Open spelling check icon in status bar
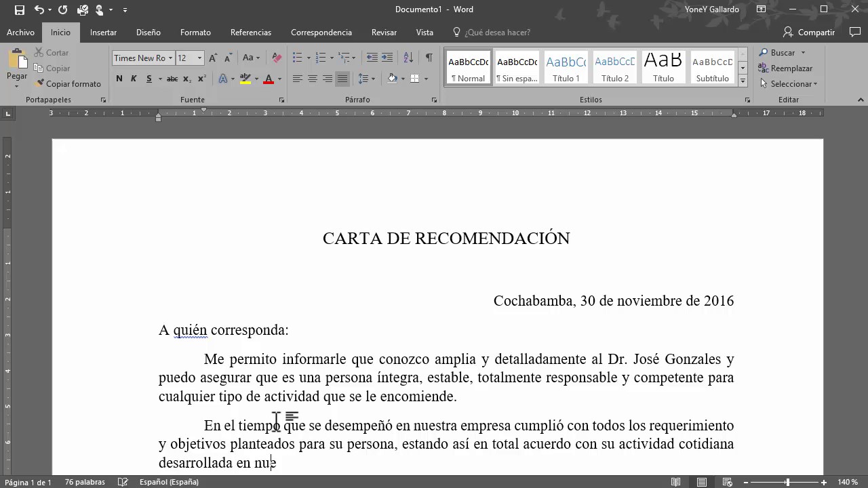This screenshot has height=488, width=868. (123, 482)
